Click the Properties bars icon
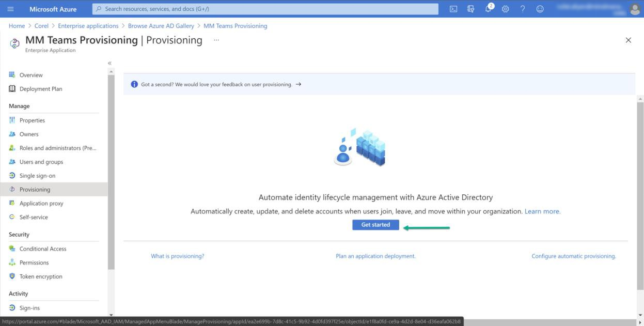Screen dimensions: 644x326 coord(12,120)
